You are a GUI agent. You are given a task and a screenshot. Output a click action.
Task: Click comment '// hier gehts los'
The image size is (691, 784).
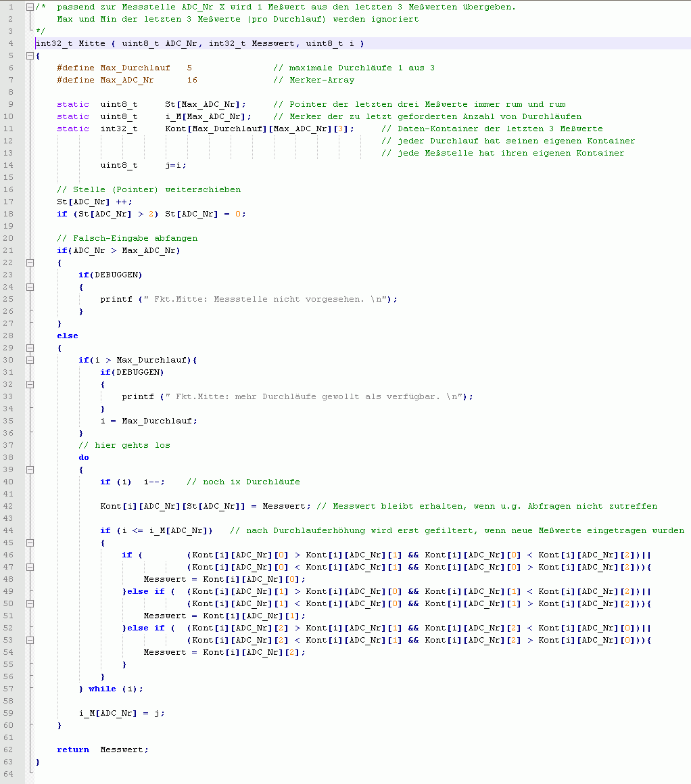click(124, 446)
